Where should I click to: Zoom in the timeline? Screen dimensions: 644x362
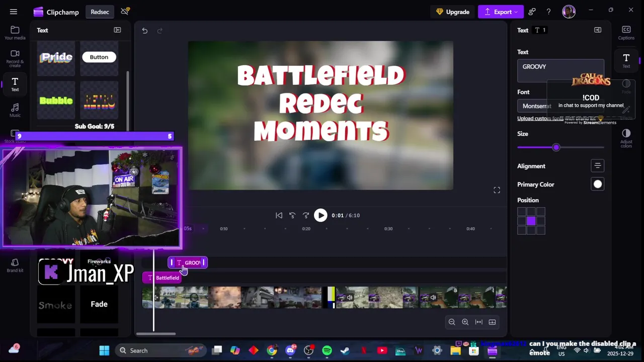point(465,322)
